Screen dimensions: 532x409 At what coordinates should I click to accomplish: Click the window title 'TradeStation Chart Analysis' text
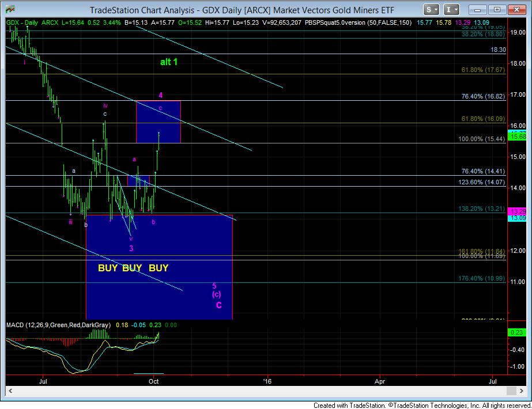[142, 10]
